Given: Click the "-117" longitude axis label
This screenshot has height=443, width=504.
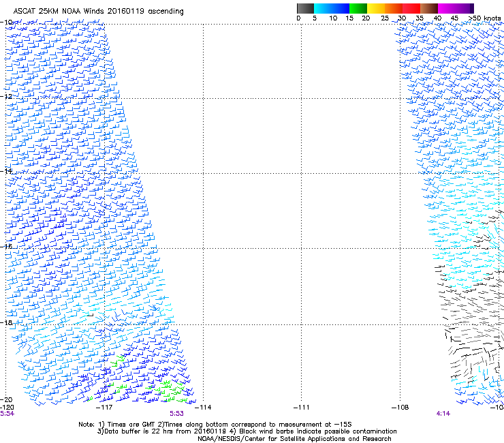Looking at the screenshot, I should tap(104, 408).
